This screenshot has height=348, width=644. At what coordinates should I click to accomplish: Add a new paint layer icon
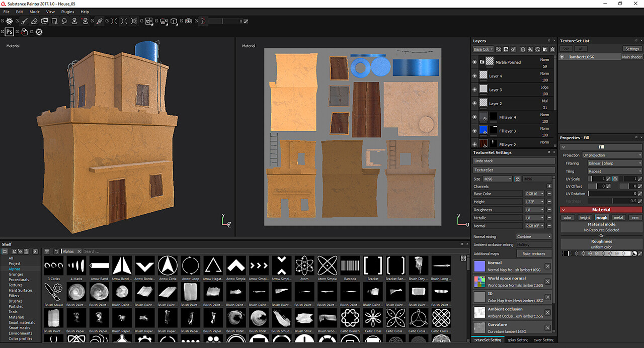tap(523, 49)
